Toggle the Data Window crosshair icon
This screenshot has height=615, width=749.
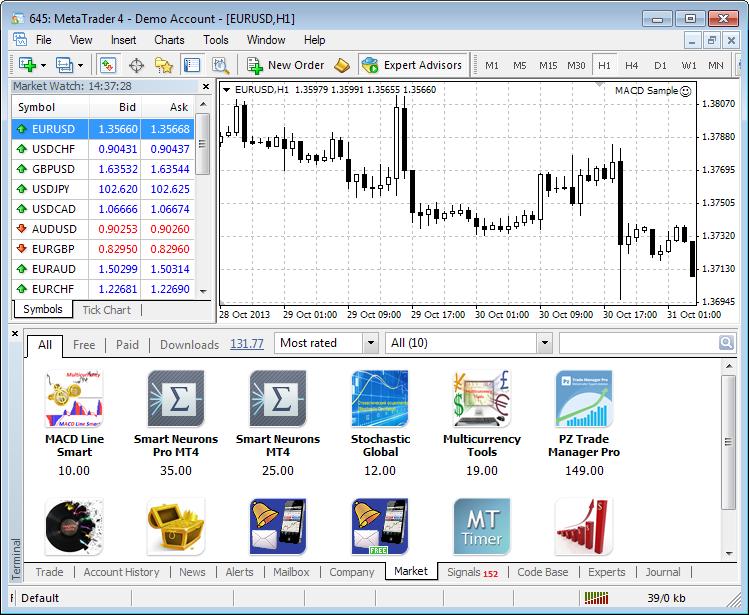[x=137, y=65]
